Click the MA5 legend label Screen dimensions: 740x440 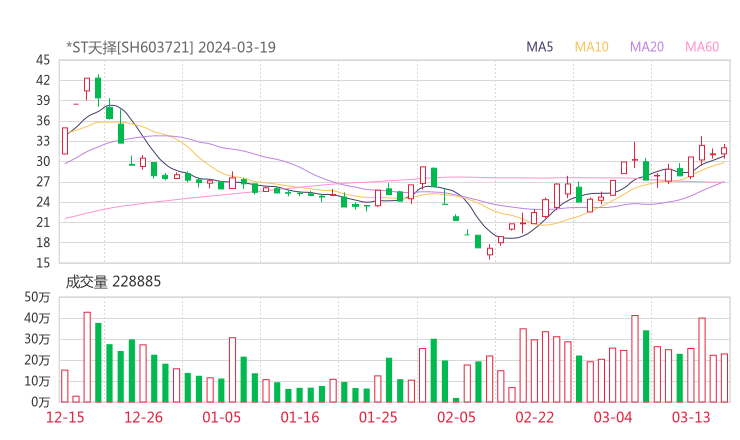539,47
